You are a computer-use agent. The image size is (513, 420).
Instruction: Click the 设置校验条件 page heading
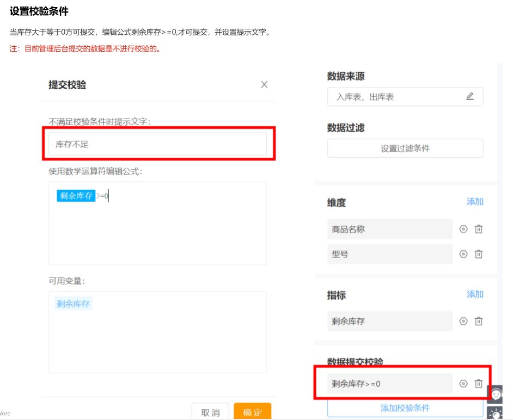[x=39, y=11]
